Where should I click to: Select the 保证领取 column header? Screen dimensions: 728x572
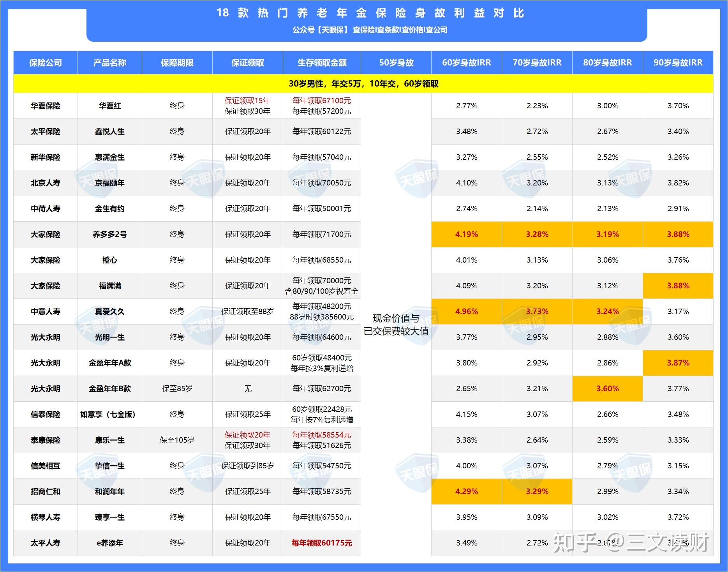pyautogui.click(x=248, y=63)
